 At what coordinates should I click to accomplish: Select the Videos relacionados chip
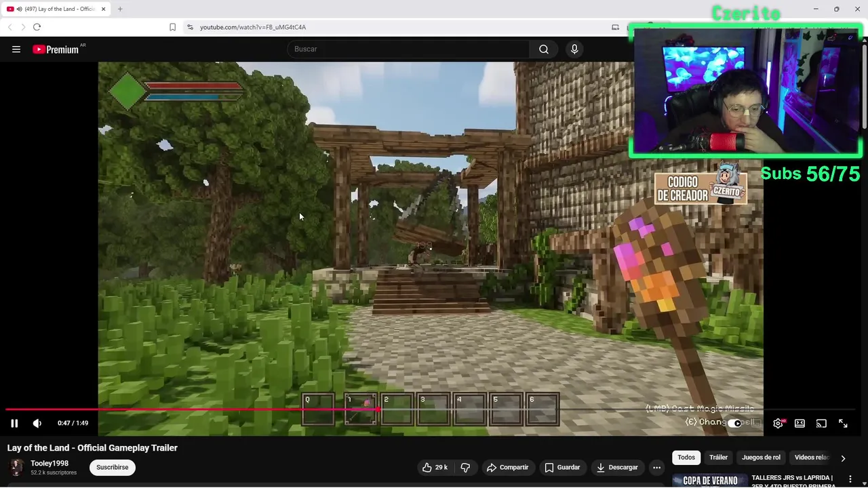click(812, 457)
